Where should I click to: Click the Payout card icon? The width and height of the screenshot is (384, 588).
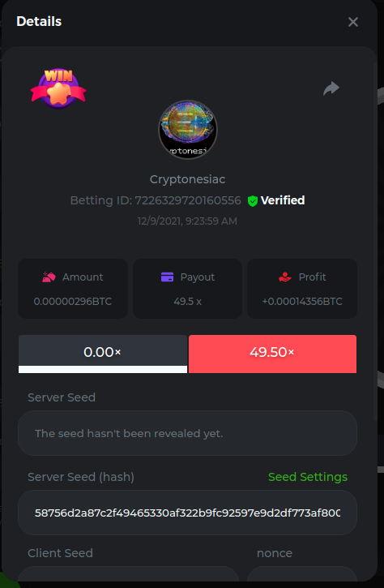(x=167, y=277)
